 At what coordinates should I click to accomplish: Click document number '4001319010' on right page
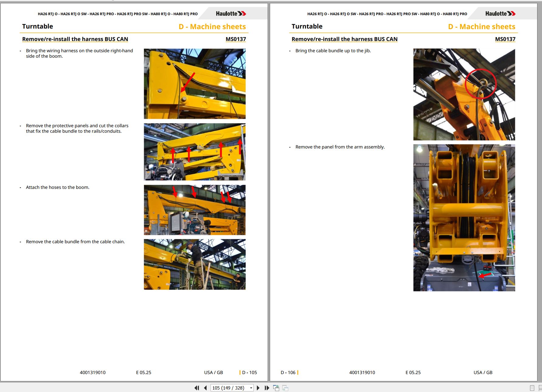[362, 373]
